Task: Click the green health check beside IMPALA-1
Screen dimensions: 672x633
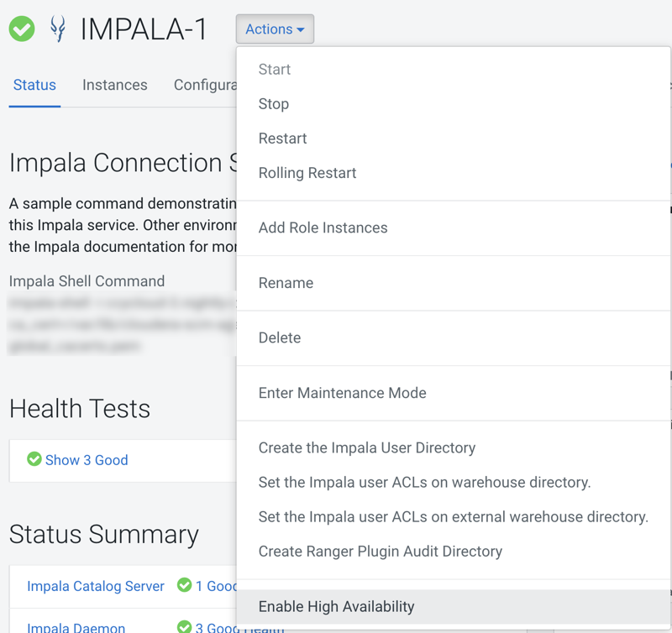Action: pyautogui.click(x=21, y=29)
